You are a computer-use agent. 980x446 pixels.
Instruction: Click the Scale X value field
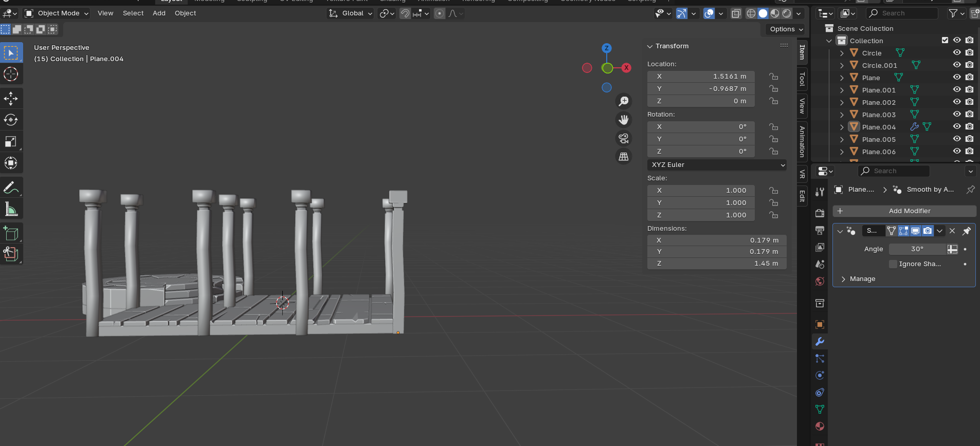click(x=701, y=191)
